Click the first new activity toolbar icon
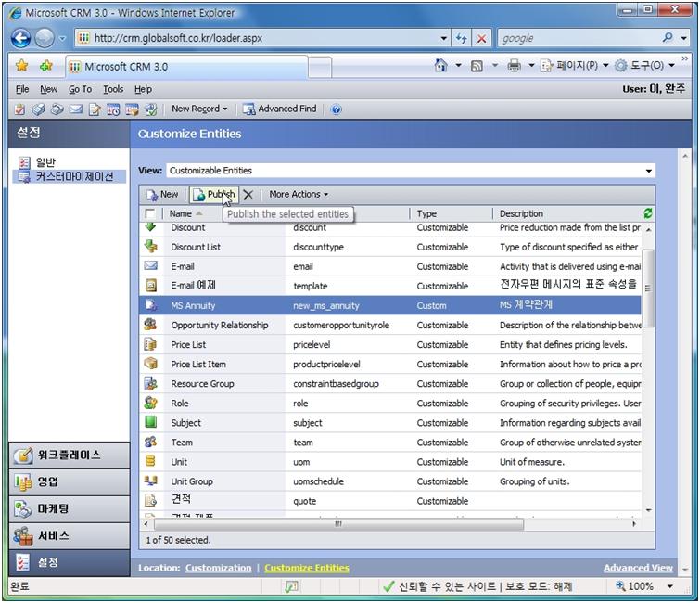This screenshot has height=603, width=700. pos(19,109)
